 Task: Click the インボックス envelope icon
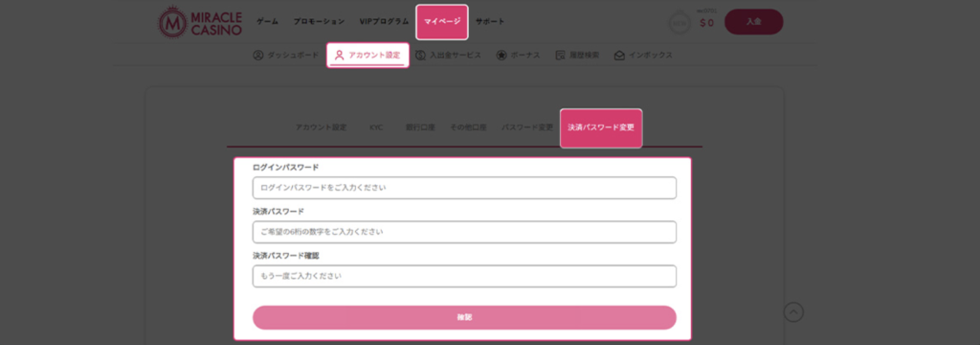(x=619, y=55)
